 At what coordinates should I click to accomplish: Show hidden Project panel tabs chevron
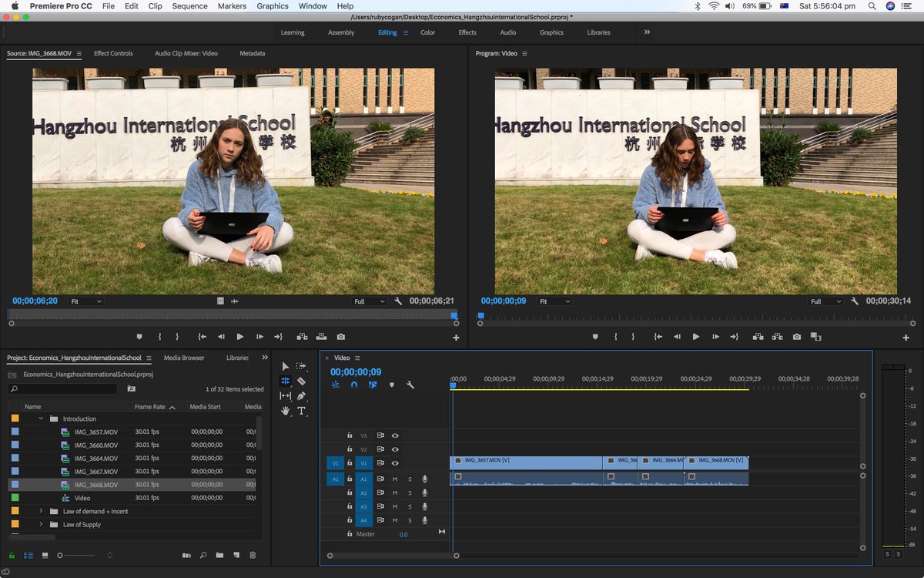pyautogui.click(x=265, y=358)
